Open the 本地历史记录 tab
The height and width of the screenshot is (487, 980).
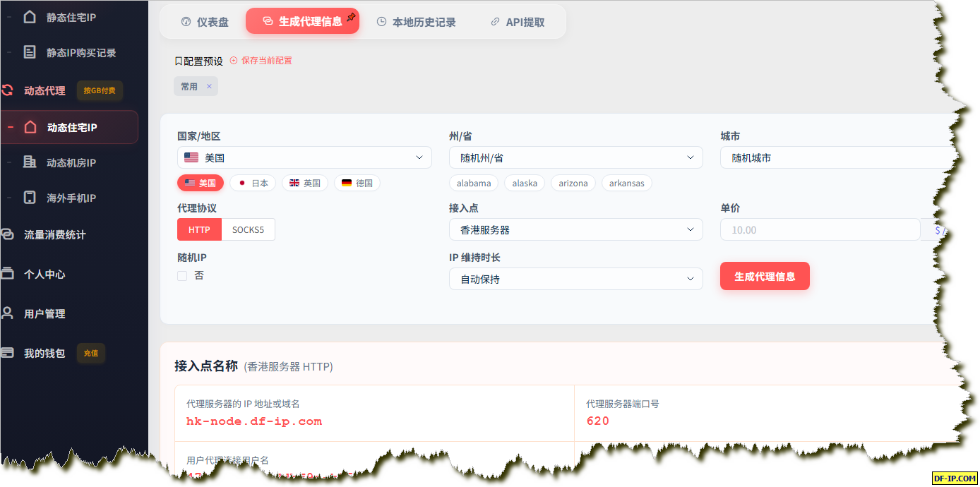(x=416, y=22)
